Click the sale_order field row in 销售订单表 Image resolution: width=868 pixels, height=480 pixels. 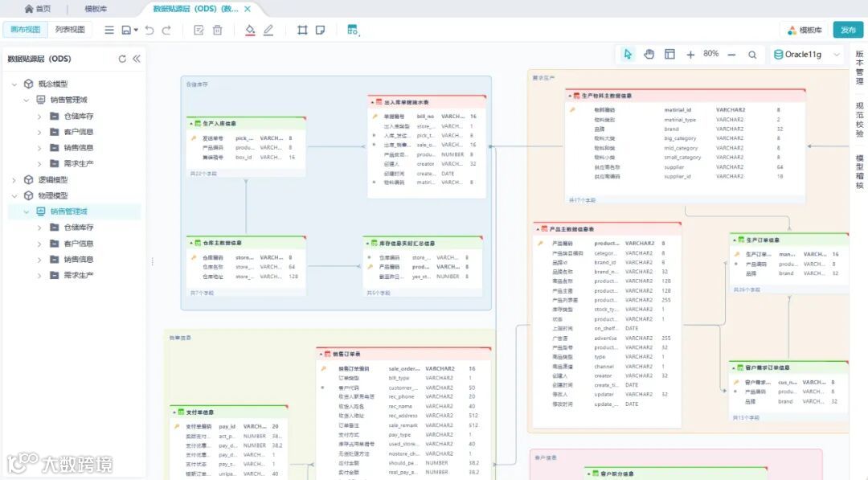[x=403, y=368]
